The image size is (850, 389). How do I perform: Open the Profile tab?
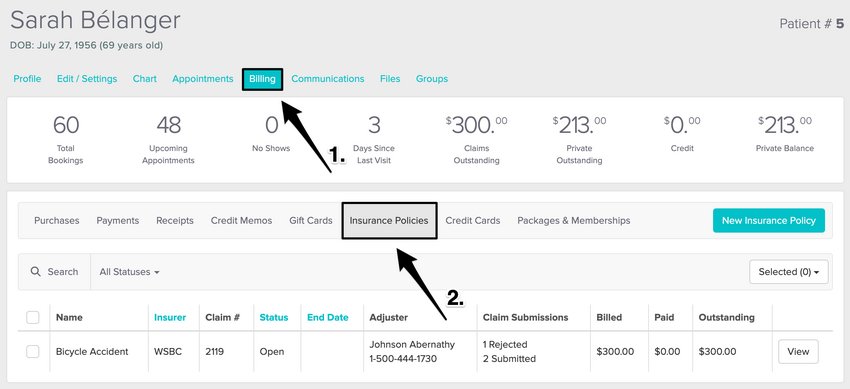pyautogui.click(x=27, y=79)
